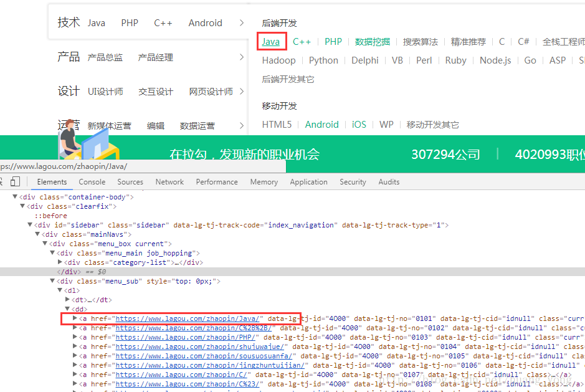Expand the 设计 category row arrow
This screenshot has width=585, height=392.
click(x=242, y=91)
